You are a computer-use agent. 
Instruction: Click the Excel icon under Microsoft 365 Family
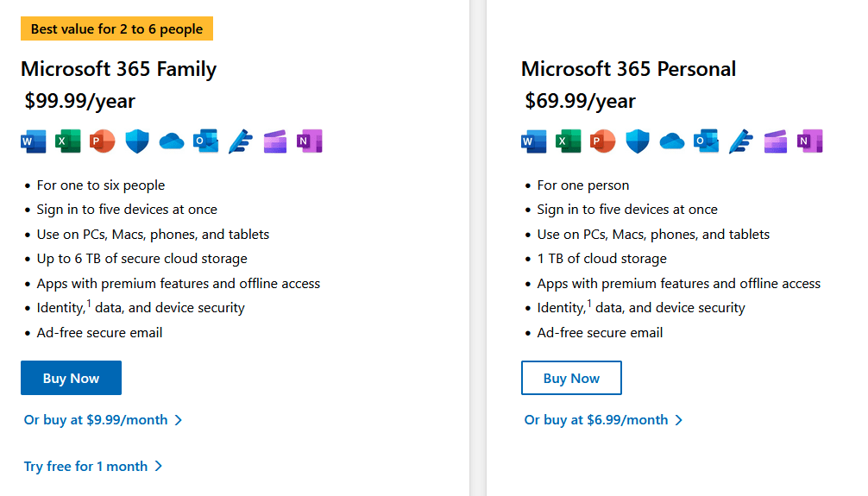pyautogui.click(x=67, y=141)
